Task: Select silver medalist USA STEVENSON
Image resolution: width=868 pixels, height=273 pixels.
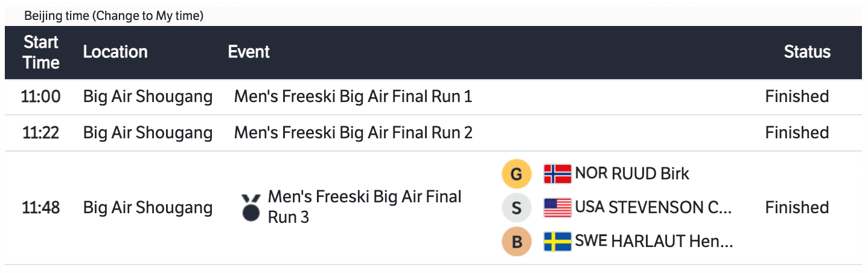Action: click(x=653, y=208)
